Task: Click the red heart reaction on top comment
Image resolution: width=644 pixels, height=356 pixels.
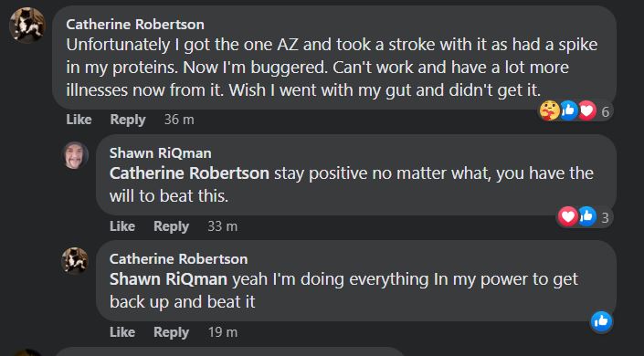Action: click(587, 110)
